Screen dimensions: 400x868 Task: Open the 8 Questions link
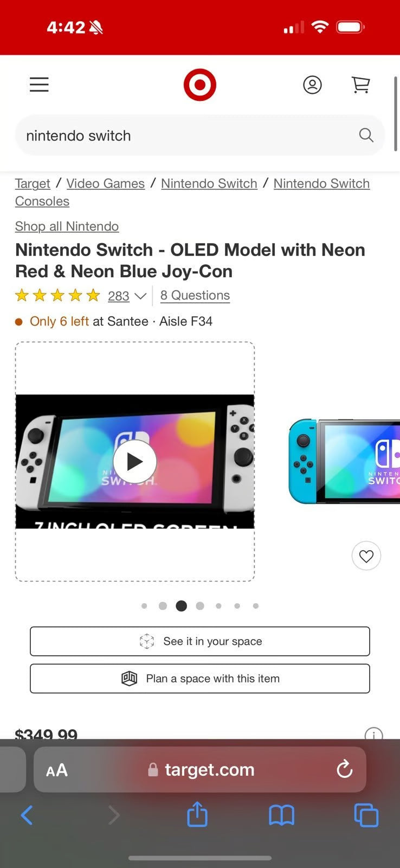195,295
